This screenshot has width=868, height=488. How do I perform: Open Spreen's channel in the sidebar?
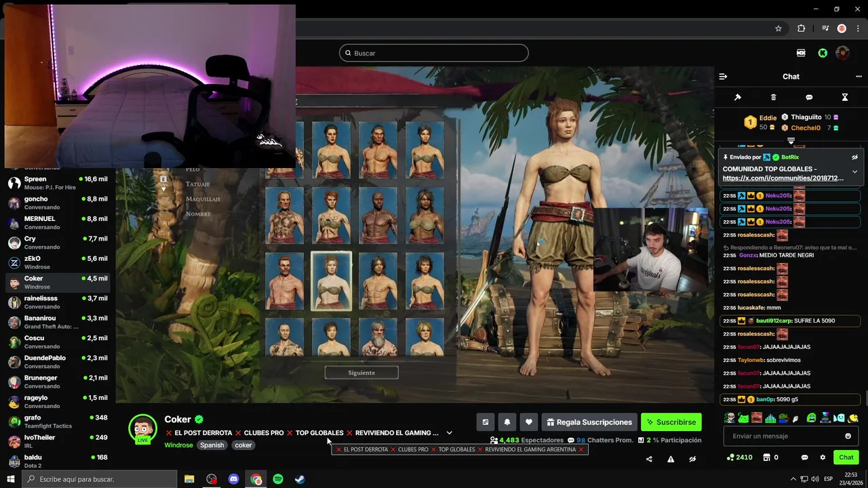(58, 183)
